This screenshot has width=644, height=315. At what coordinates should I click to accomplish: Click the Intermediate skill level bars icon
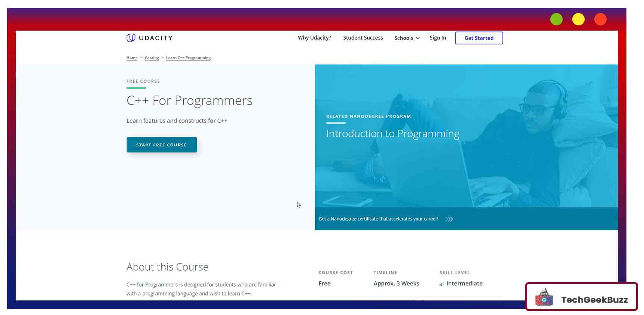coord(441,284)
